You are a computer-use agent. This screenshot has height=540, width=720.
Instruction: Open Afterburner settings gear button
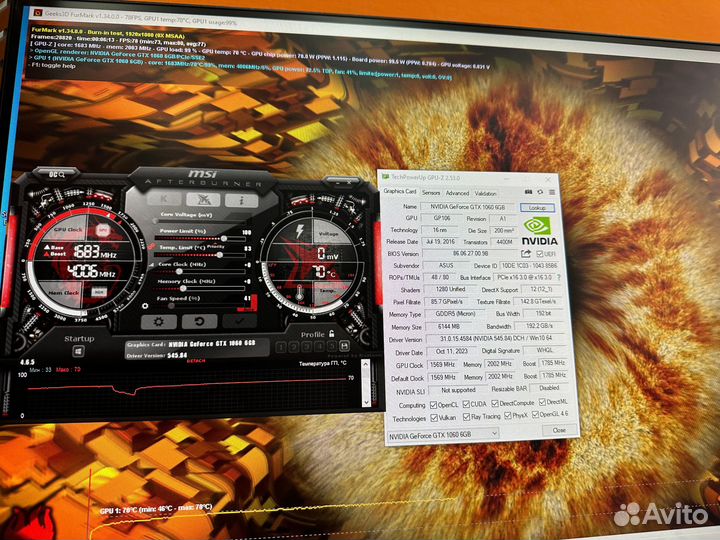[x=158, y=321]
